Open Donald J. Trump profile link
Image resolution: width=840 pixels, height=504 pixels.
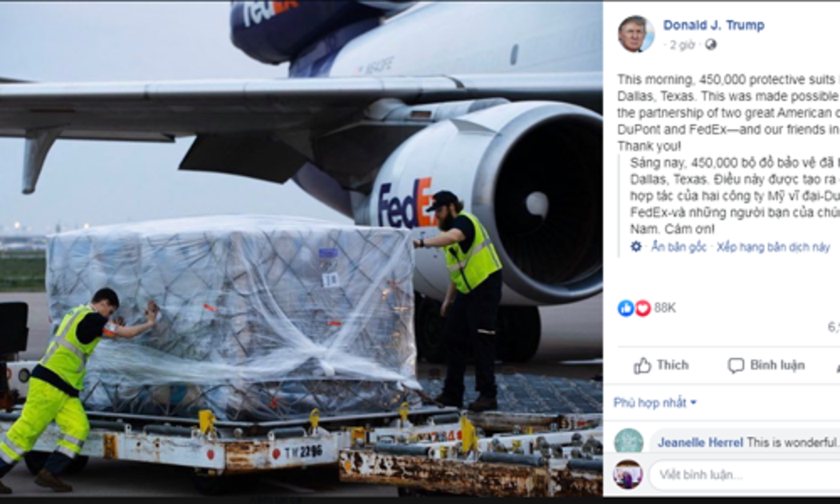click(x=714, y=25)
